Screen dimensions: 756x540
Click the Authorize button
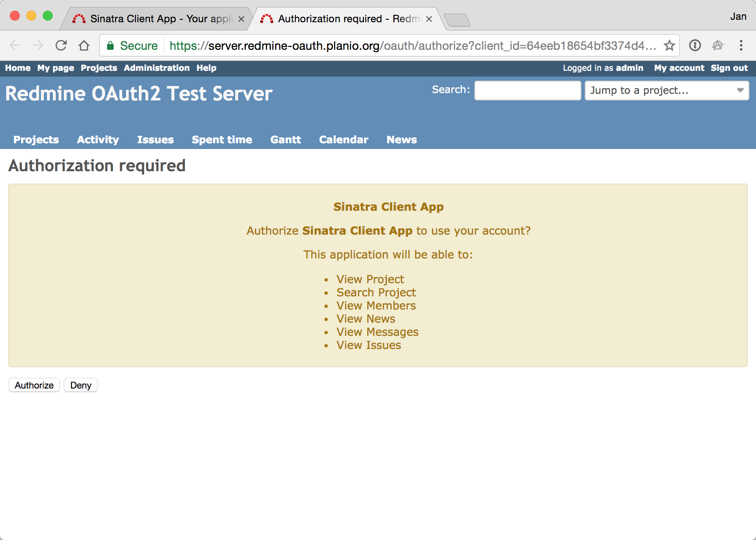[x=34, y=385]
